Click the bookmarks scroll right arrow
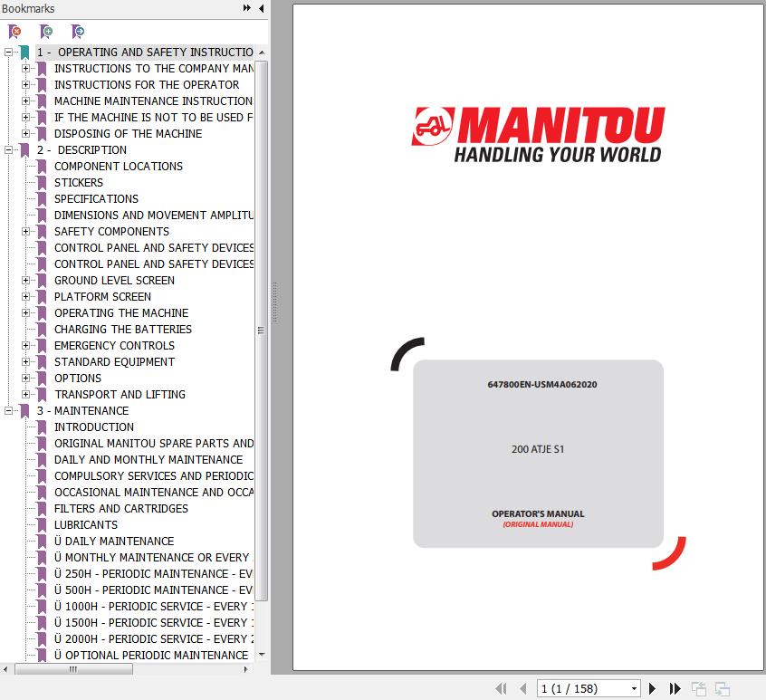Screen dimensions: 766x700 pyautogui.click(x=245, y=669)
